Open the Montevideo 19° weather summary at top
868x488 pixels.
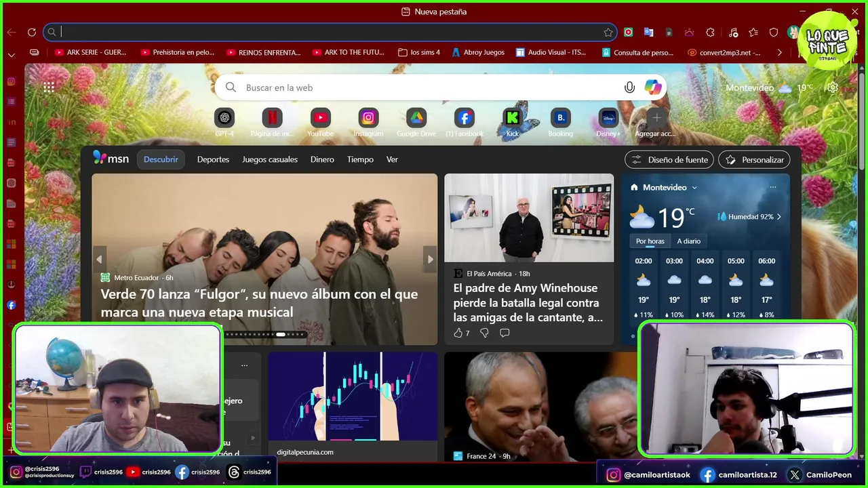click(769, 87)
